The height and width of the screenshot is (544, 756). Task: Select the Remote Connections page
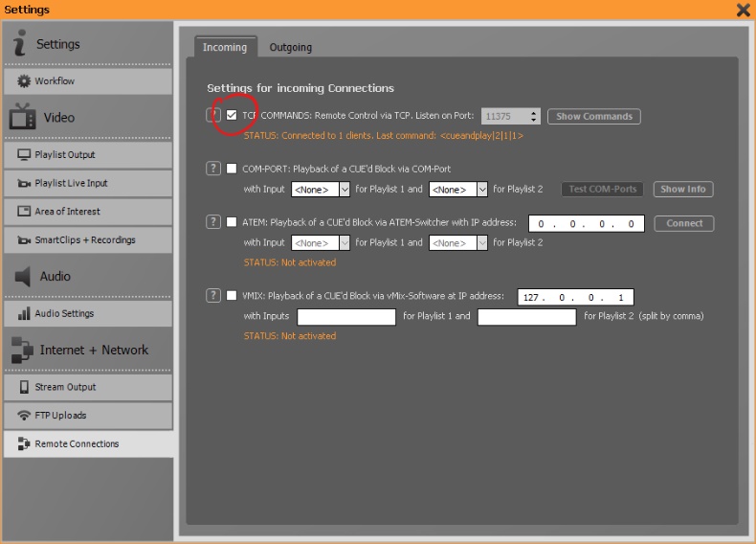[88, 443]
